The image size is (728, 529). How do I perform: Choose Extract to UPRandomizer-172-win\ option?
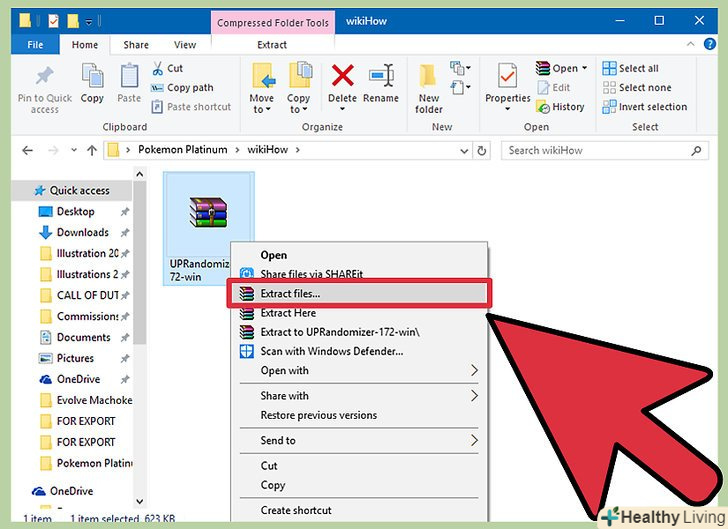coord(359,332)
